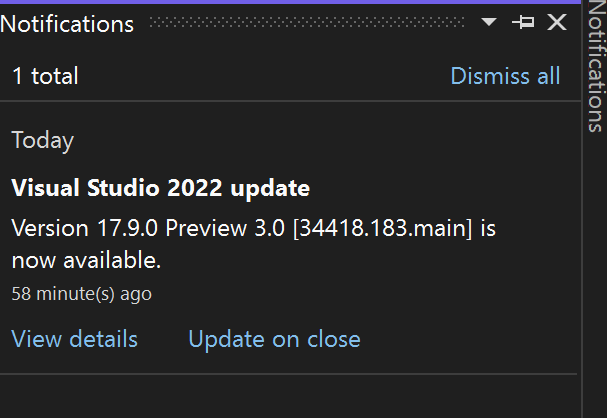Click the build number [34418.183.main]
This screenshot has width=607, height=418.
click(383, 228)
